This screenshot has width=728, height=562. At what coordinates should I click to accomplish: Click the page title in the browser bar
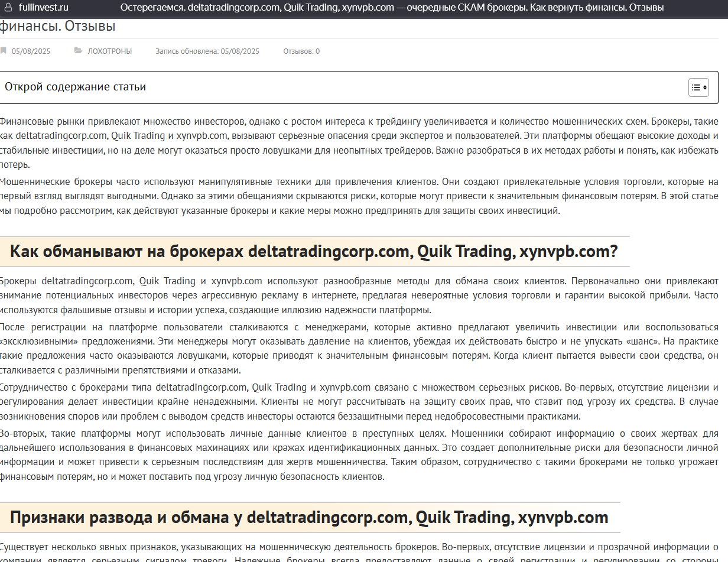pyautogui.click(x=392, y=8)
